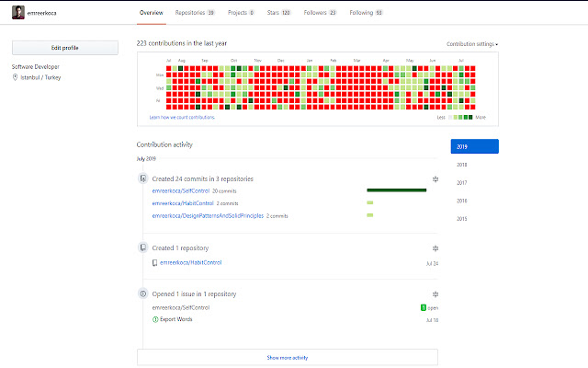Click the dark green SelfControl commits bar
The height and width of the screenshot is (368, 588).
coord(396,190)
